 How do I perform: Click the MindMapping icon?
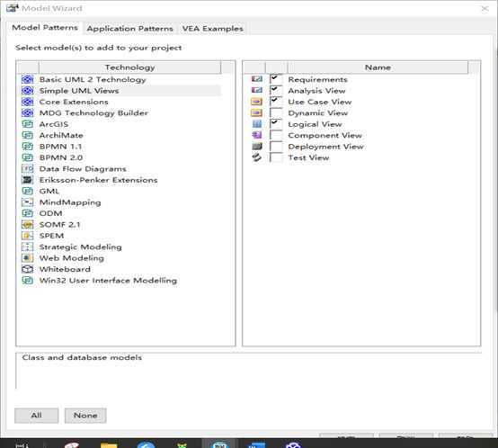[x=27, y=202]
